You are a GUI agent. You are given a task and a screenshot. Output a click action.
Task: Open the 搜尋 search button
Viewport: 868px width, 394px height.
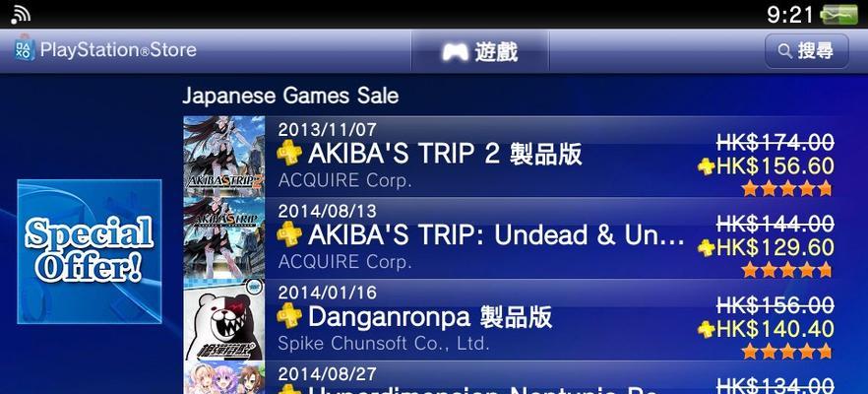click(x=807, y=51)
